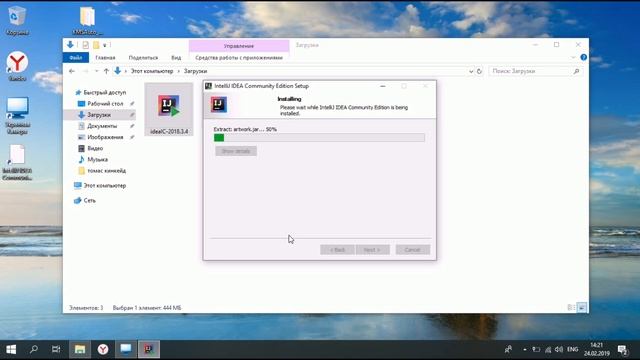The width and height of the screenshot is (640, 360).
Task: Click the Next button in IntelliJ setup
Action: pos(373,250)
